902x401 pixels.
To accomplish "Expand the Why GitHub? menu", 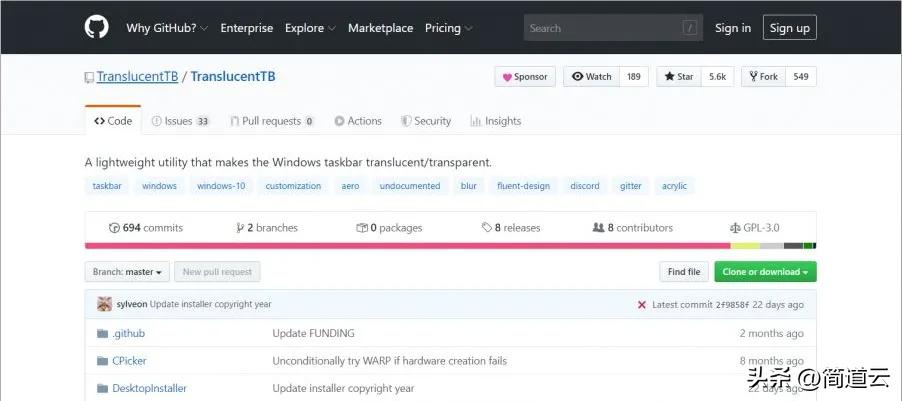I will click(x=166, y=28).
